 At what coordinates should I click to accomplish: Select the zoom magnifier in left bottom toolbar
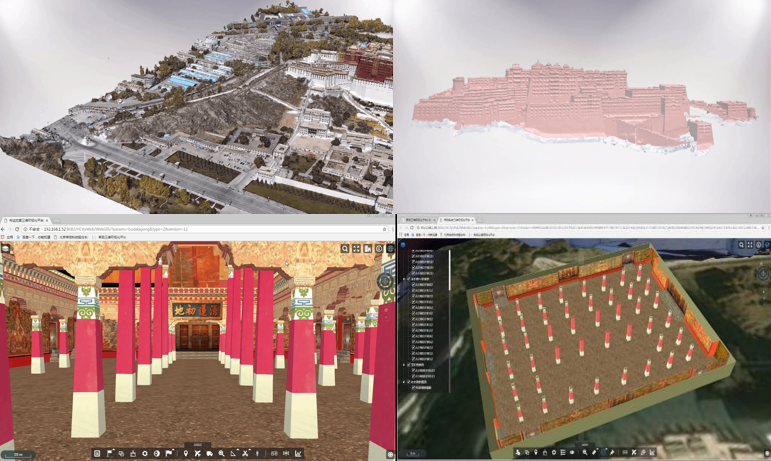[x=221, y=453]
